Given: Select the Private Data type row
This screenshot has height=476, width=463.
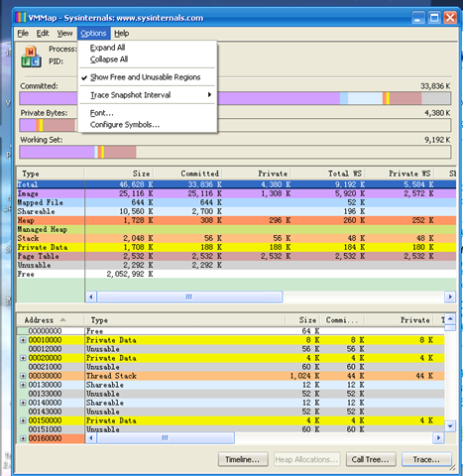Looking at the screenshot, I should [x=237, y=247].
